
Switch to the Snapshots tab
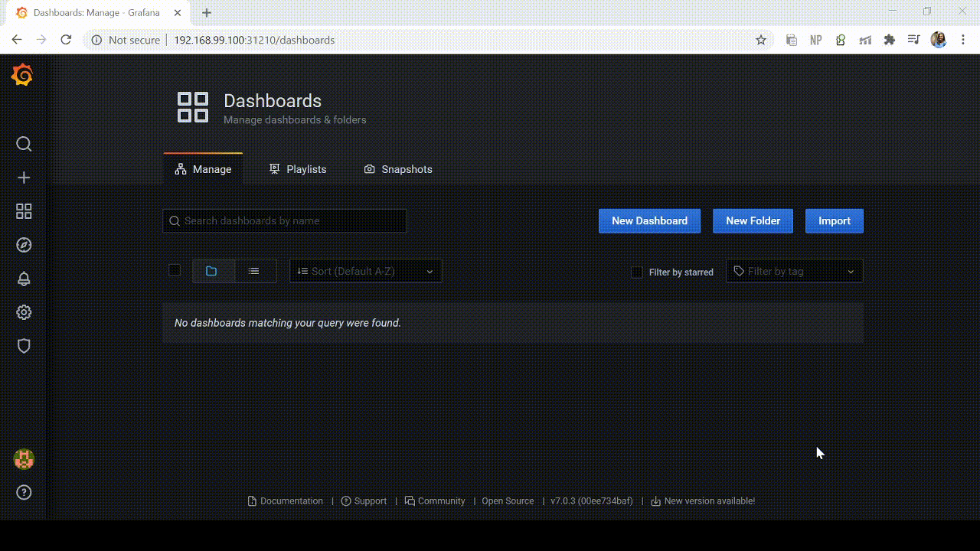click(398, 169)
